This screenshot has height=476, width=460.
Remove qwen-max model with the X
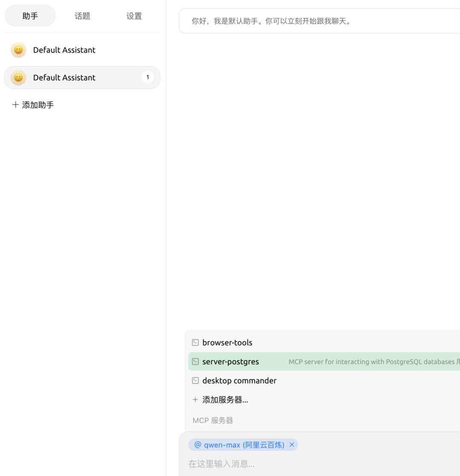pos(292,444)
